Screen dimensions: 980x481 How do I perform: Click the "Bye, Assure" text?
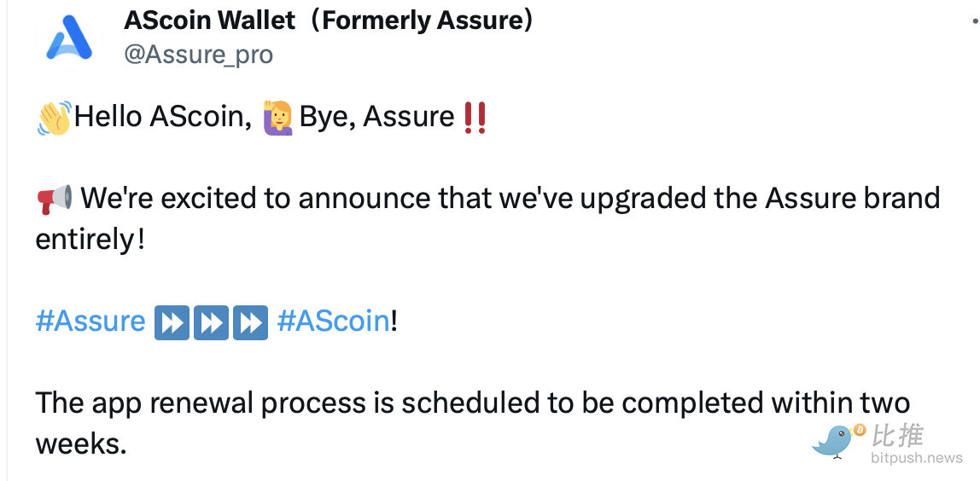tap(376, 117)
